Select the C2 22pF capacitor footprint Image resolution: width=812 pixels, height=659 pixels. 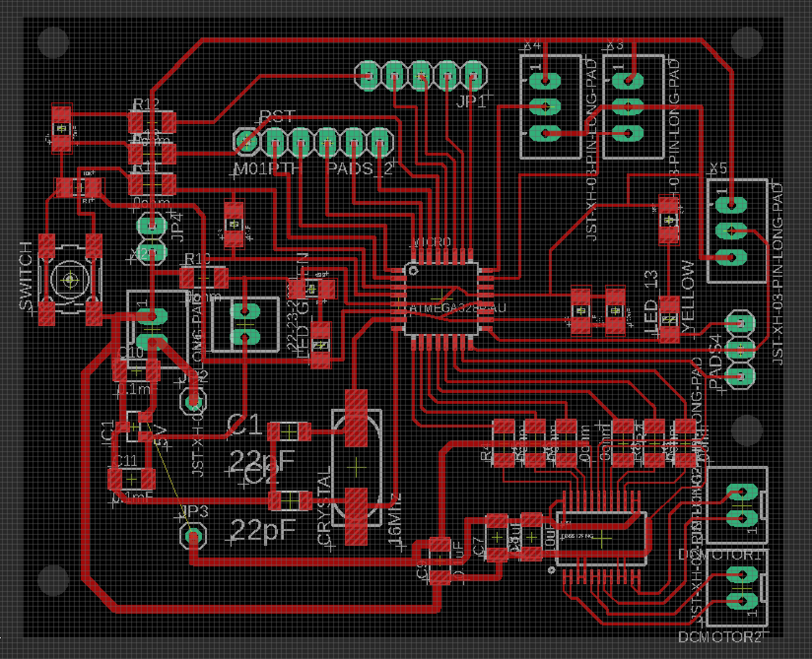point(289,501)
